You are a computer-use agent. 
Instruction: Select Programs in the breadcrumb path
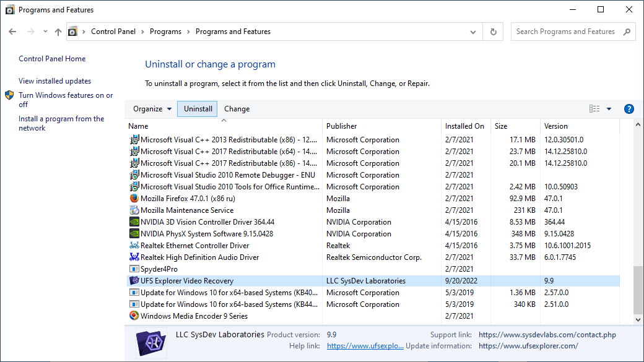165,32
